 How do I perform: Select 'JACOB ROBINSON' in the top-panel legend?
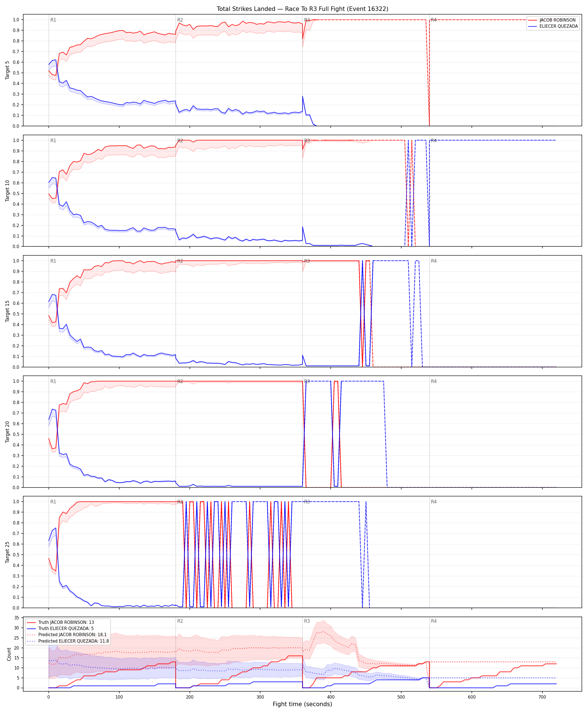[x=557, y=20]
